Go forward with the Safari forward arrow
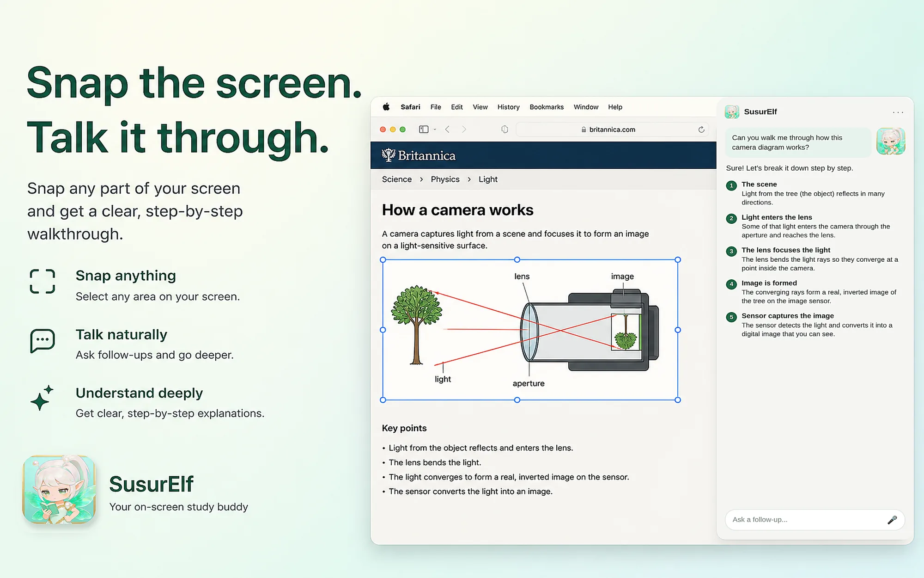The image size is (924, 578). 464,129
